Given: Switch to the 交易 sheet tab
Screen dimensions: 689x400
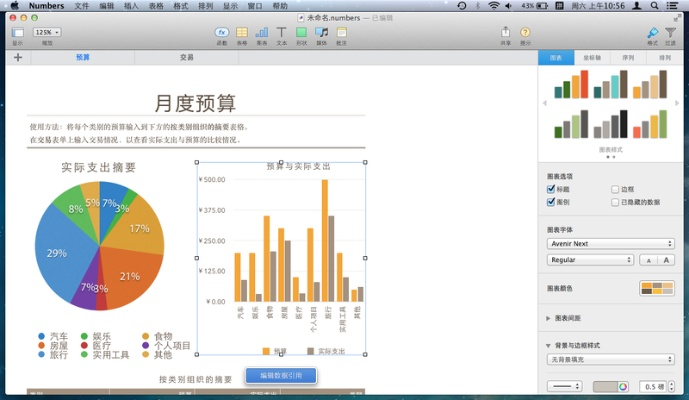Looking at the screenshot, I should (187, 58).
